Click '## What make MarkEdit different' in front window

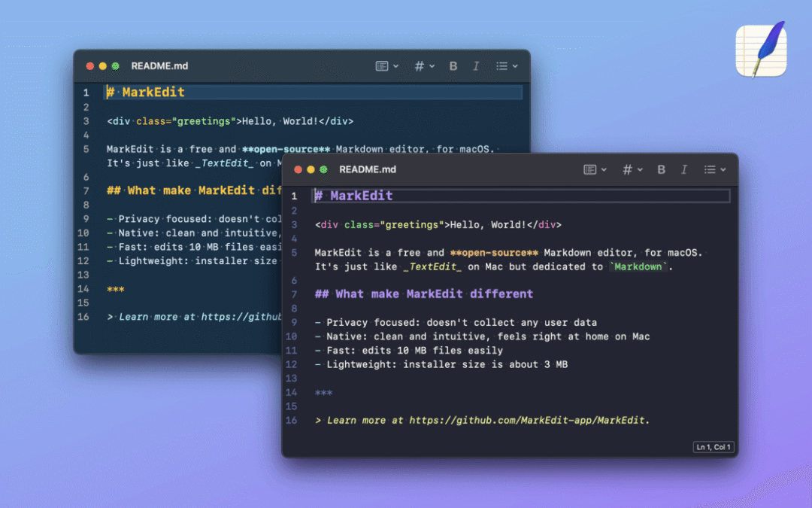pos(423,294)
